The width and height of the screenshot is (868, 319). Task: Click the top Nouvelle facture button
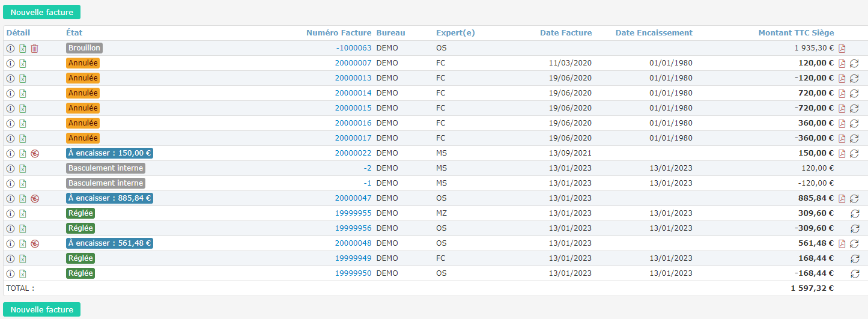pyautogui.click(x=41, y=12)
